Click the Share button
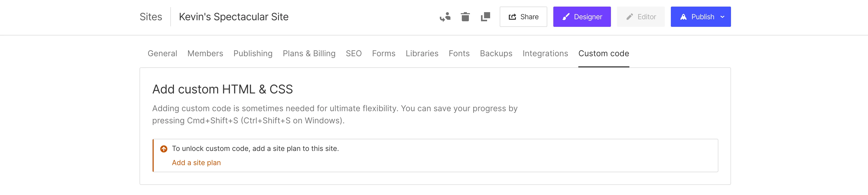The width and height of the screenshot is (868, 195). 523,16
